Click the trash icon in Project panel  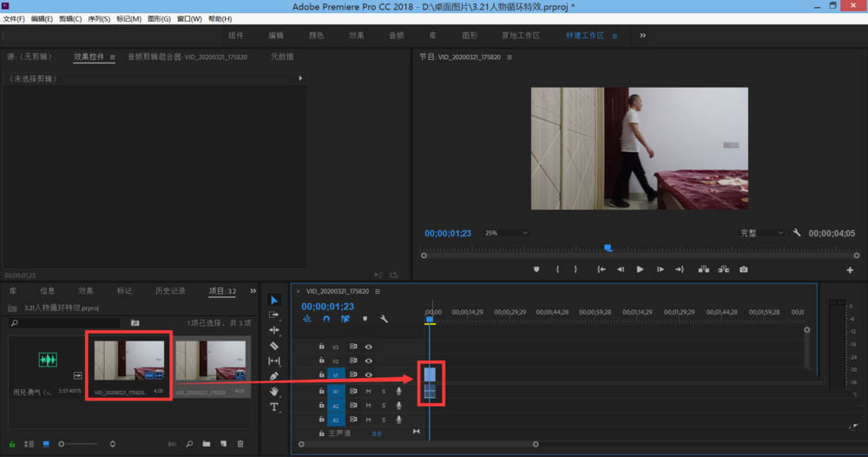(x=240, y=444)
